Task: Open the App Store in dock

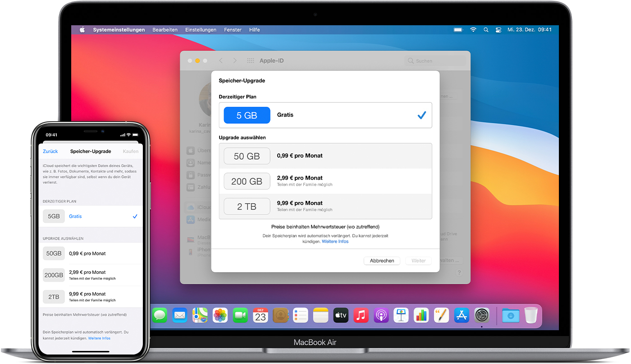Action: tap(462, 315)
